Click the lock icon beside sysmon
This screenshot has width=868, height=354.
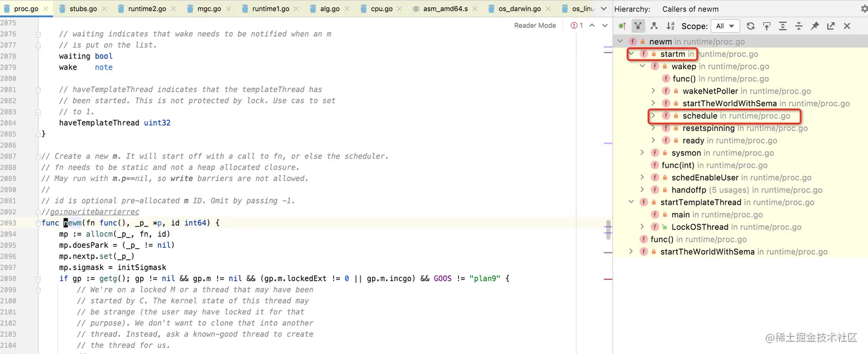pos(665,153)
